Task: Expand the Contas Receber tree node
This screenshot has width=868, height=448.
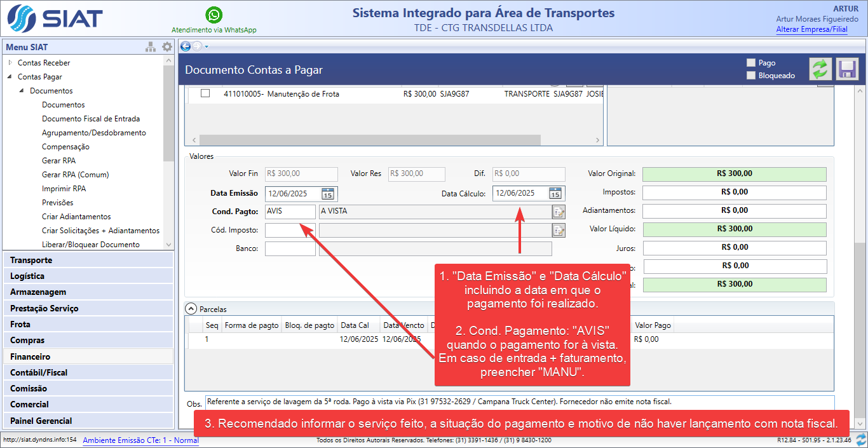Action: point(10,63)
